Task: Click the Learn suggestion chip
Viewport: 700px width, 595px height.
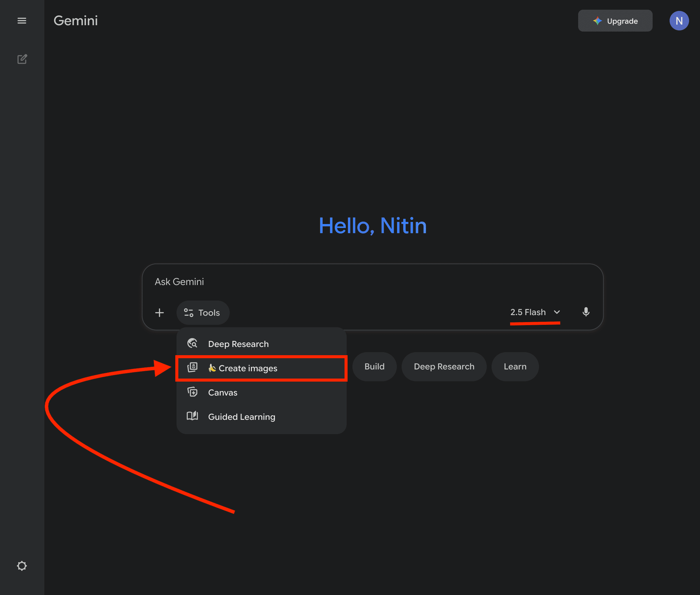Action: point(515,367)
